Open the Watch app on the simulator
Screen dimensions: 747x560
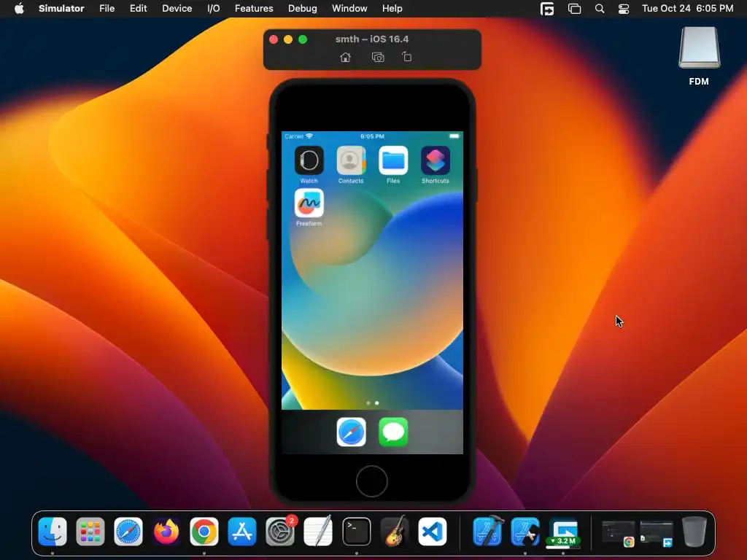[309, 160]
